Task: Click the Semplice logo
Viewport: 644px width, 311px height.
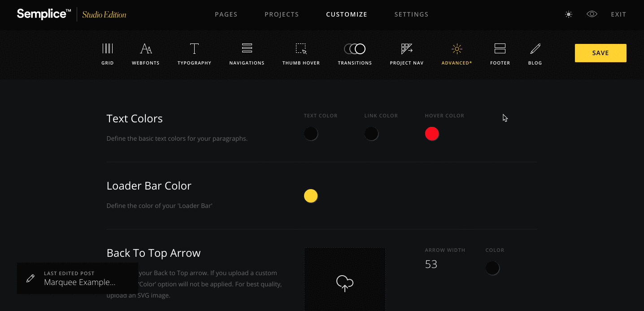Action: 44,14
